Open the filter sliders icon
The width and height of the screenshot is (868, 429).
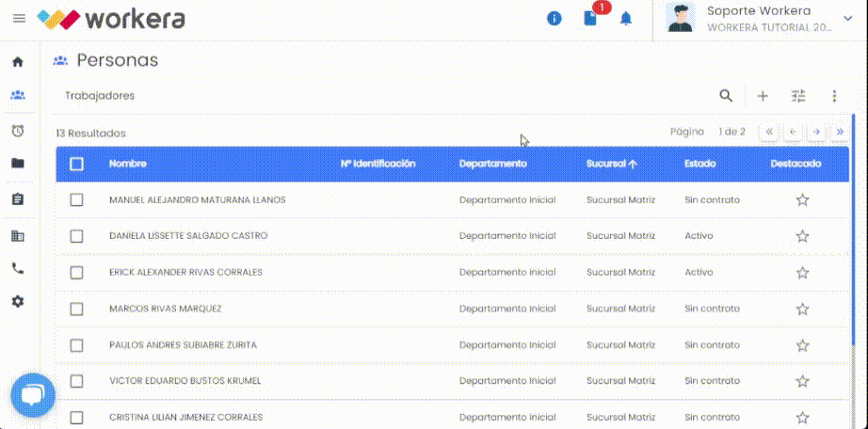coord(798,96)
